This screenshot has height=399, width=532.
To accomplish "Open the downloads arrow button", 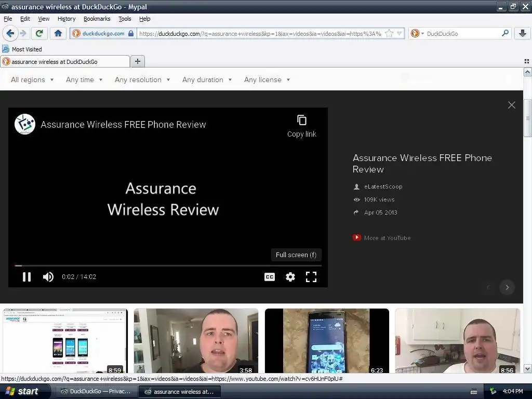I will coord(523,33).
